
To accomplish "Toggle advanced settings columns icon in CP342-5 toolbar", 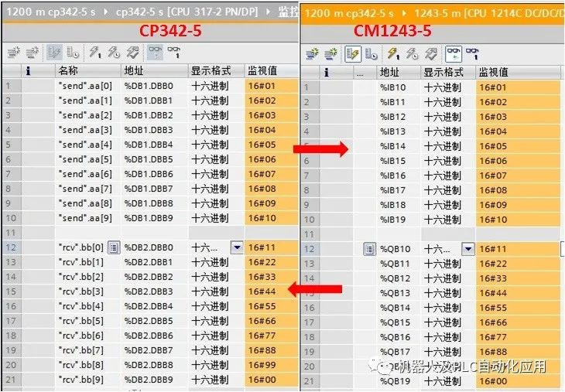I will click(74, 53).
